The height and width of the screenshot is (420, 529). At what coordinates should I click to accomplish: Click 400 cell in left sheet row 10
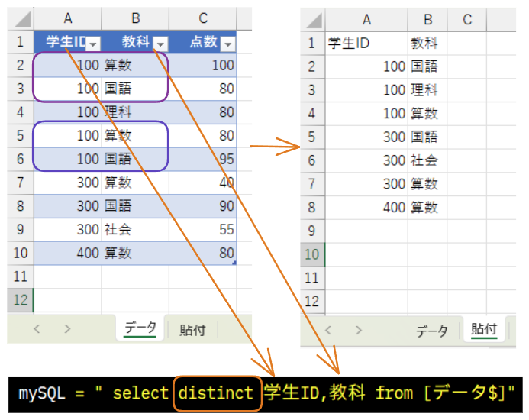click(x=67, y=253)
